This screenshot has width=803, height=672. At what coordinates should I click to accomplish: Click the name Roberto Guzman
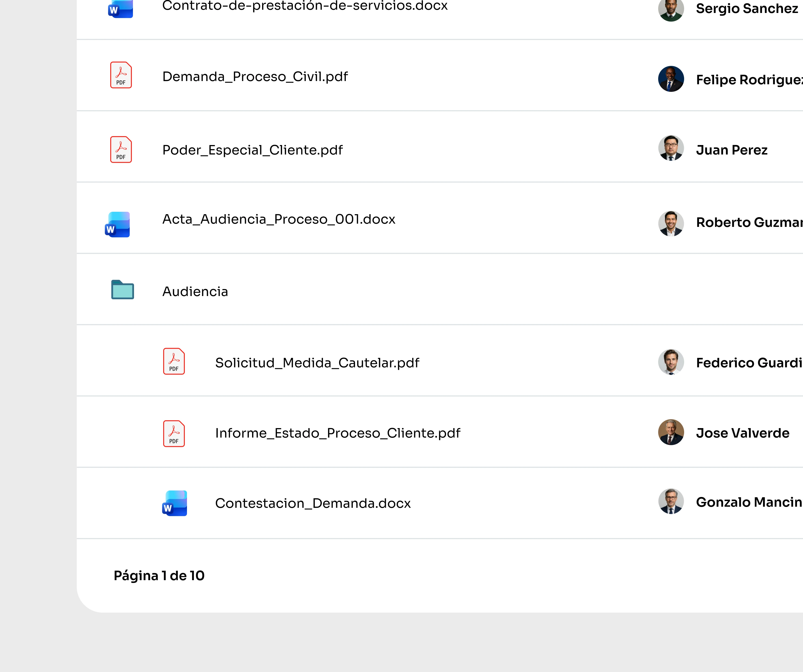pyautogui.click(x=750, y=222)
